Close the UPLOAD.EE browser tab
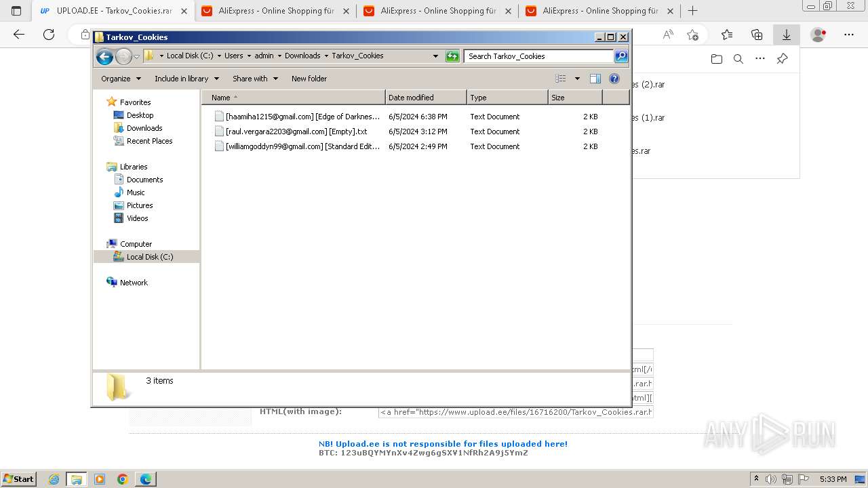The width and height of the screenshot is (868, 488). click(x=184, y=11)
